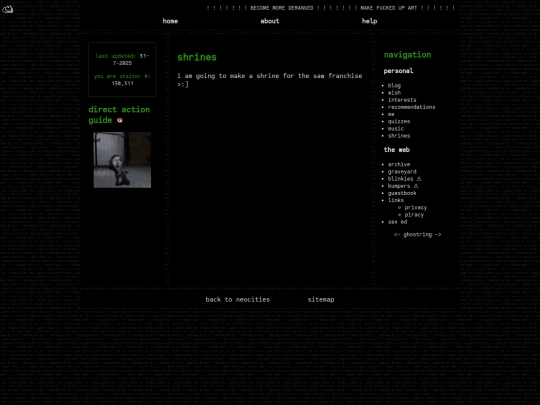The width and height of the screenshot is (540, 405).
Task: Click back to neocities link
Action: (x=238, y=300)
